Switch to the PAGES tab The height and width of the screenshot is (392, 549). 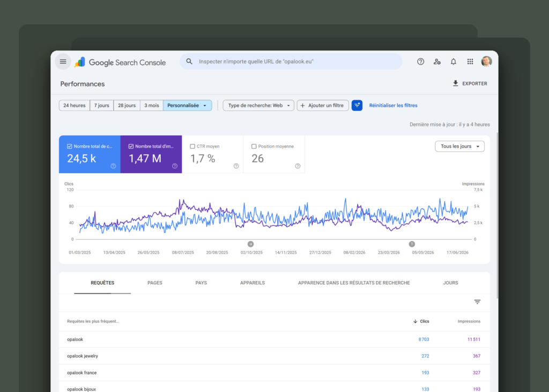(x=155, y=283)
